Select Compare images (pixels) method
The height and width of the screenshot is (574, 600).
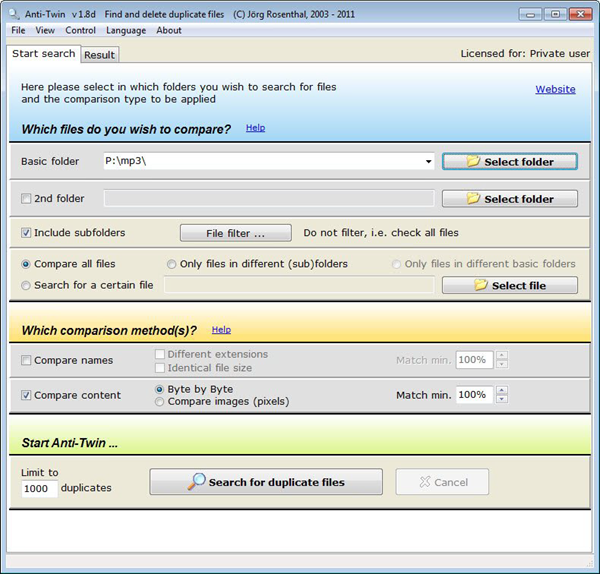tap(160, 402)
